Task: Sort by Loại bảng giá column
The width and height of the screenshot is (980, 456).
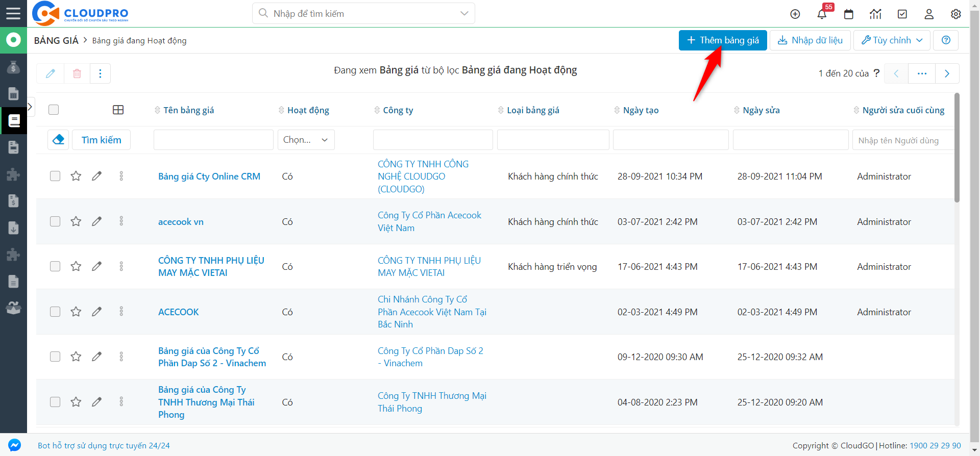Action: [x=529, y=110]
